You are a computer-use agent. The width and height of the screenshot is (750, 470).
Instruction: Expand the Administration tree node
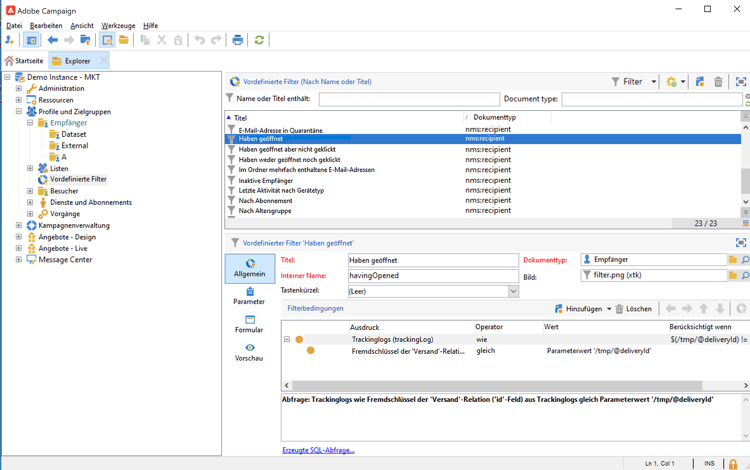[x=19, y=88]
